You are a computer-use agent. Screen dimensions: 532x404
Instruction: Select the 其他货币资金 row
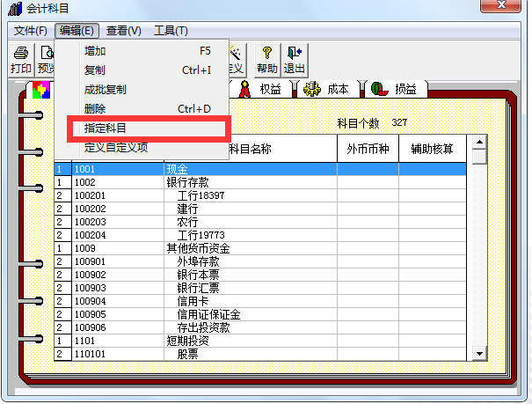point(260,248)
